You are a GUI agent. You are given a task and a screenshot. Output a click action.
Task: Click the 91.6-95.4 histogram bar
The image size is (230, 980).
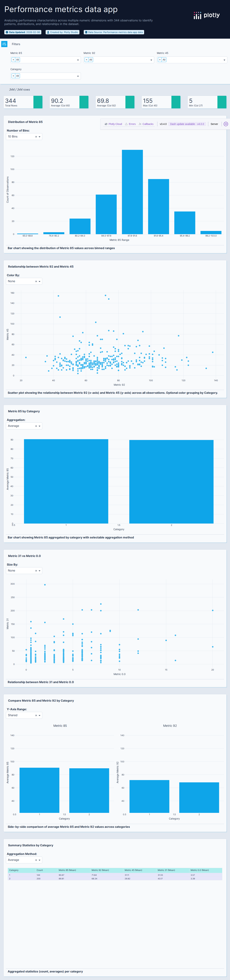tap(158, 206)
